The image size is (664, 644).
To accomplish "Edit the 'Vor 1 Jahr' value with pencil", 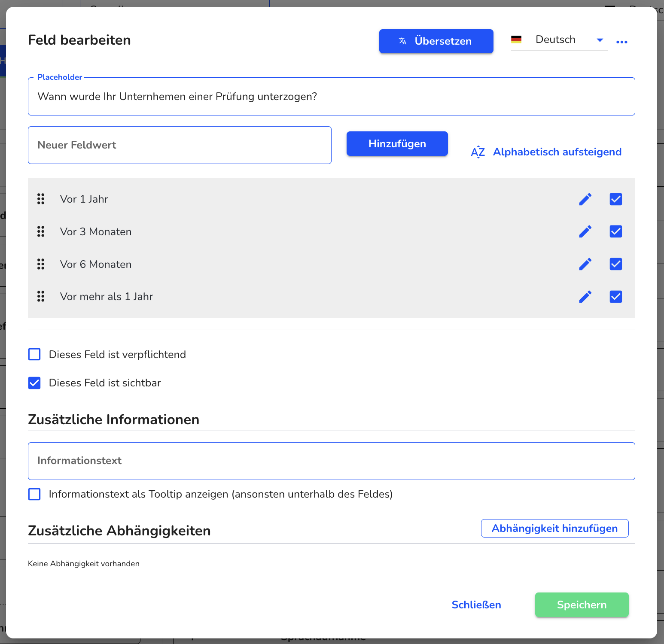I will tap(585, 199).
